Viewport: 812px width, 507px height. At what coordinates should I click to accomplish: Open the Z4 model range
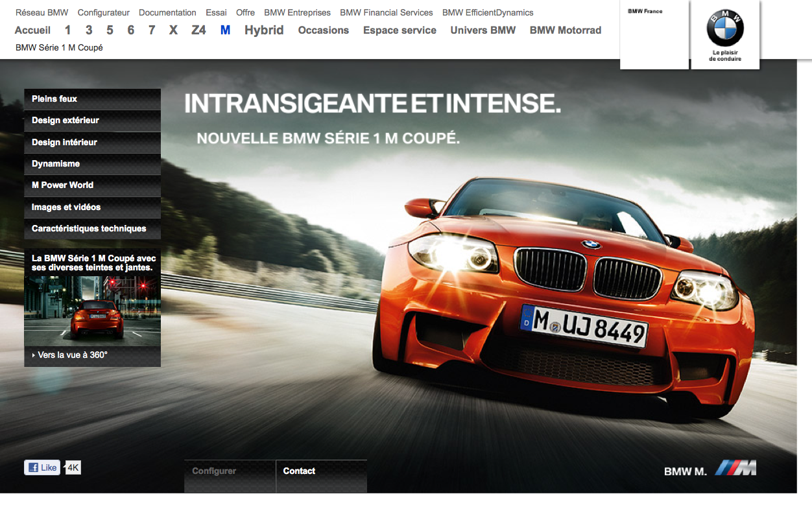(x=198, y=30)
